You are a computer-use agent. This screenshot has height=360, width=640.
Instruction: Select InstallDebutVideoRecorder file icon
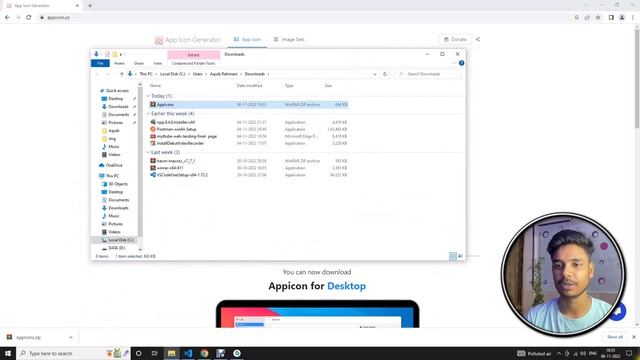[153, 143]
